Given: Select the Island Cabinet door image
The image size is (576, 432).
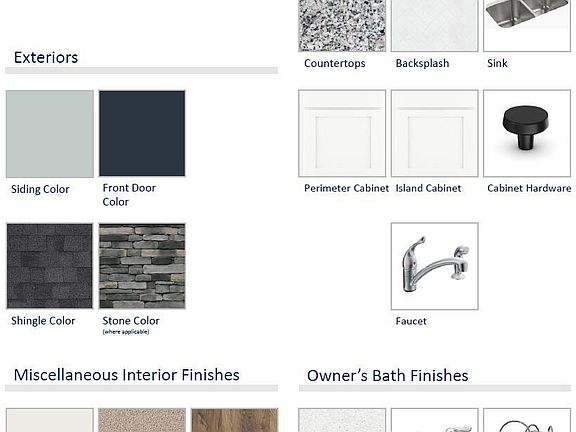Looking at the screenshot, I should pos(435,133).
